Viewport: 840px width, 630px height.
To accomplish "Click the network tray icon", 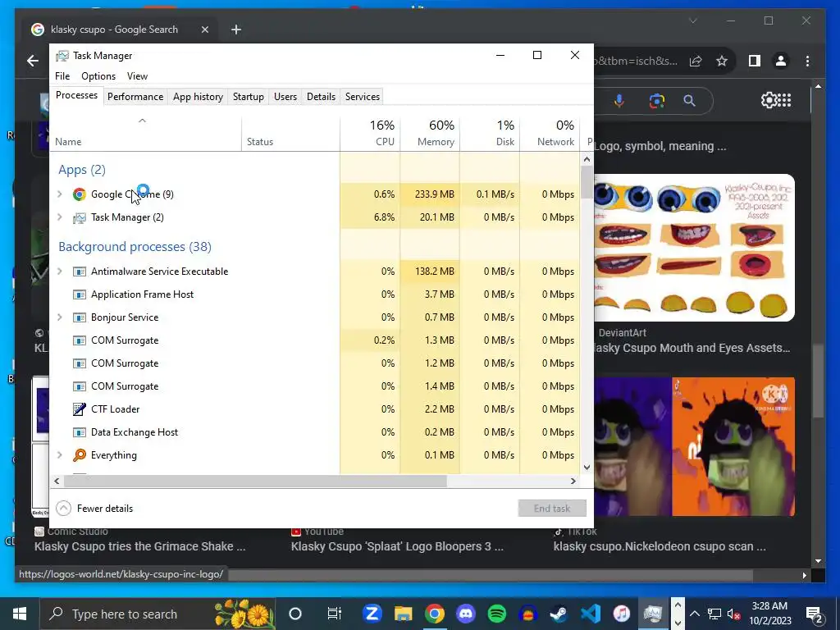I will coord(714,614).
